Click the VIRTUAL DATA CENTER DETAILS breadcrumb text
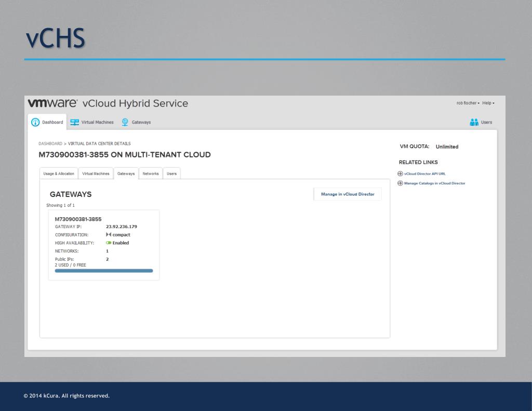 99,143
